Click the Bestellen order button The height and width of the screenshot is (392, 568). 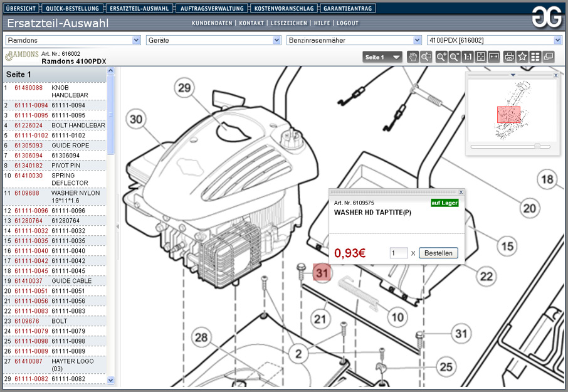click(x=438, y=253)
